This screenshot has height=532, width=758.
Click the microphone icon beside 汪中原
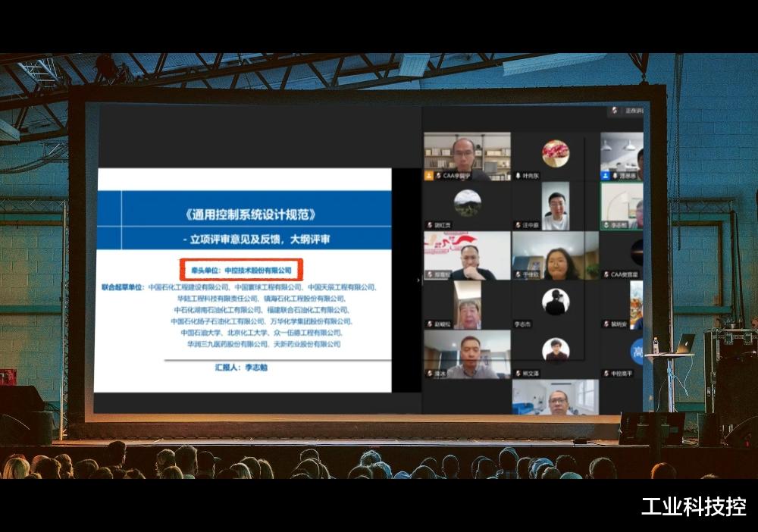[518, 225]
